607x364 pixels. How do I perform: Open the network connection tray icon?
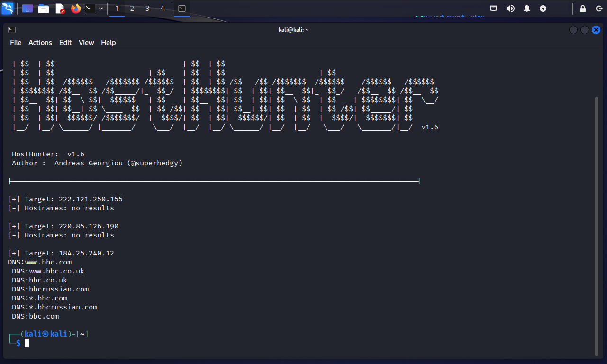pos(494,9)
